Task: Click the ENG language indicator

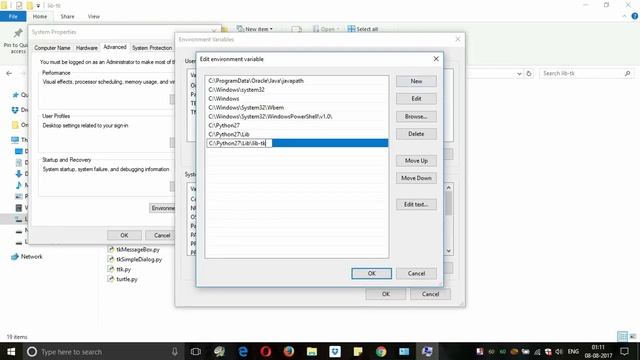Action: pyautogui.click(x=573, y=351)
